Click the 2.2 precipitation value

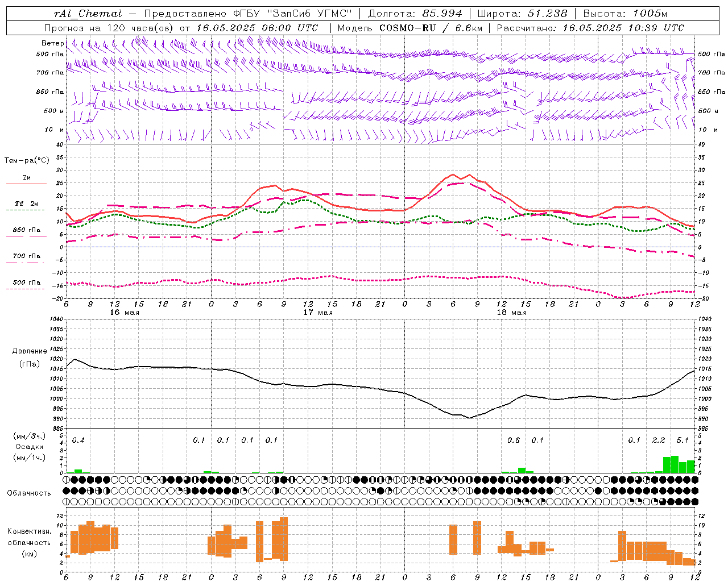pyautogui.click(x=659, y=440)
